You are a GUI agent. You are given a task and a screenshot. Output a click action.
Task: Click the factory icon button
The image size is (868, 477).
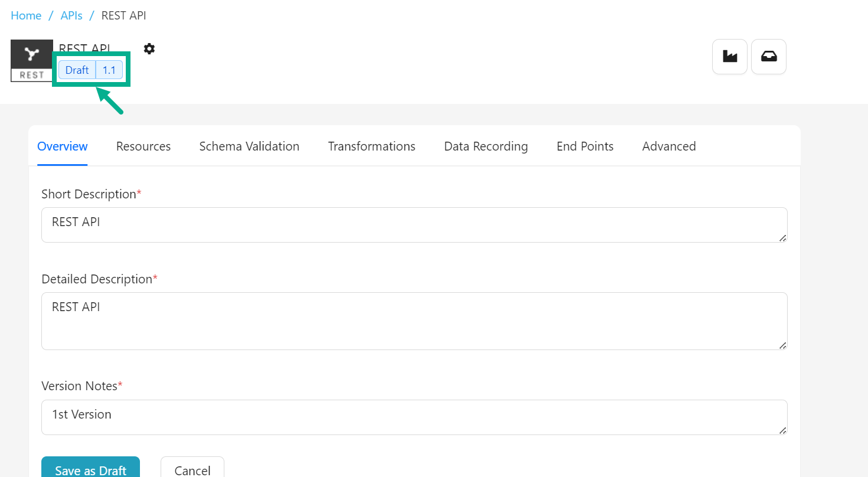tap(730, 57)
